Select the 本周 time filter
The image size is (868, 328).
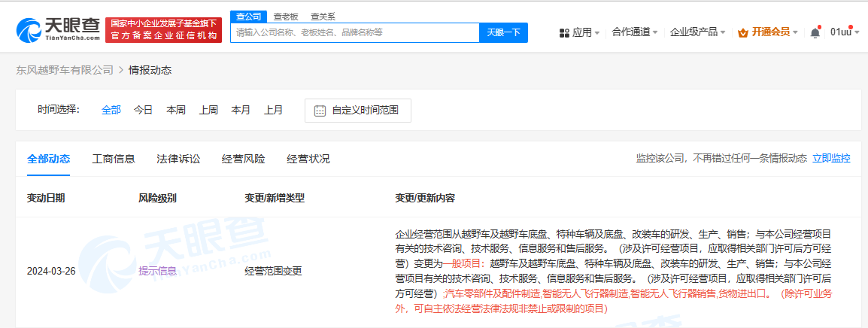(176, 110)
